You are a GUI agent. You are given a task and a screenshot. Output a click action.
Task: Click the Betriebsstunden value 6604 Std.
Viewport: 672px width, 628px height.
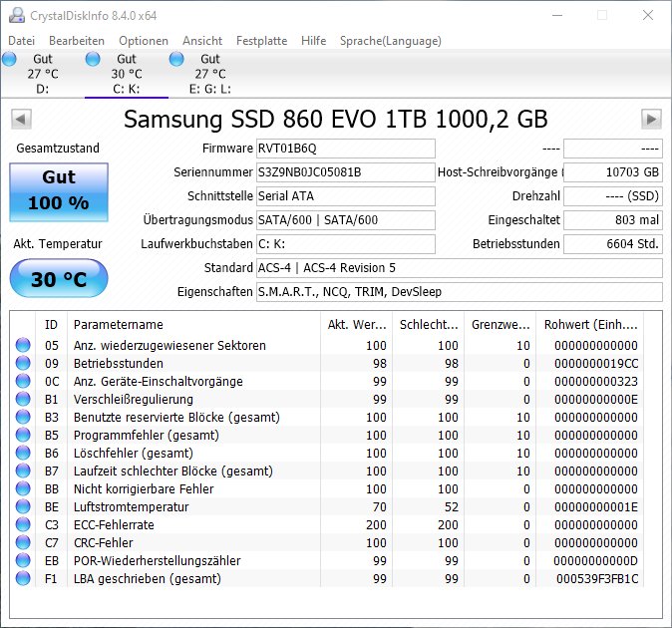click(x=613, y=244)
